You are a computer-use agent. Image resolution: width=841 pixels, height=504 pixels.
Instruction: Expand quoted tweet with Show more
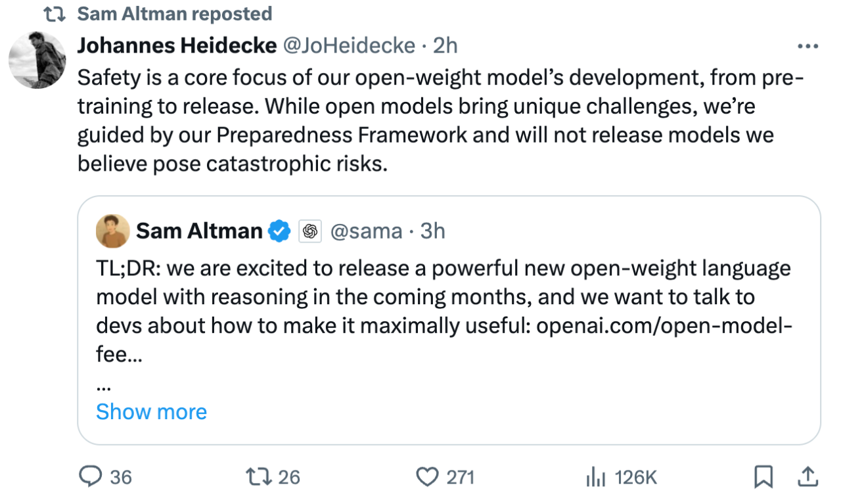[x=151, y=412]
